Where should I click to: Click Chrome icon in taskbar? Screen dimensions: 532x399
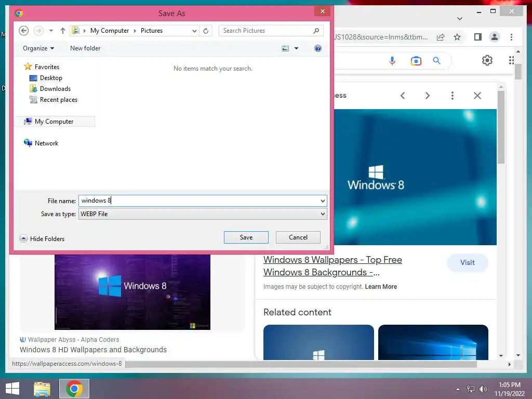[x=74, y=389]
